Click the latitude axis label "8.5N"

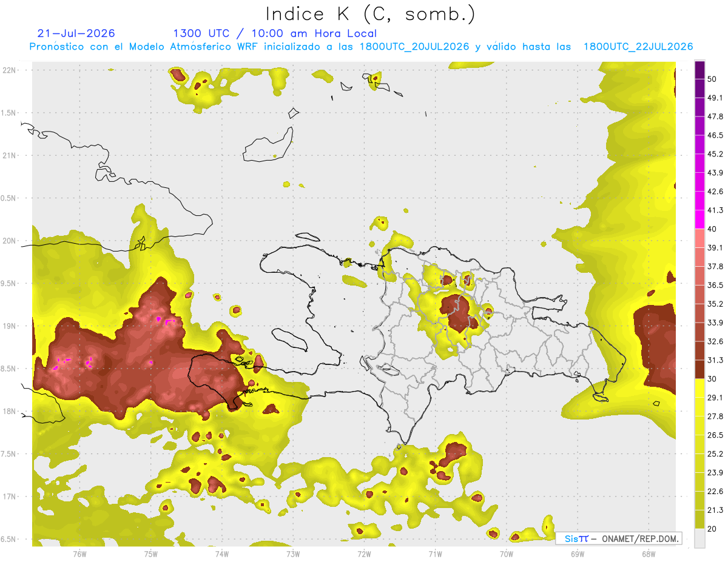point(8,369)
